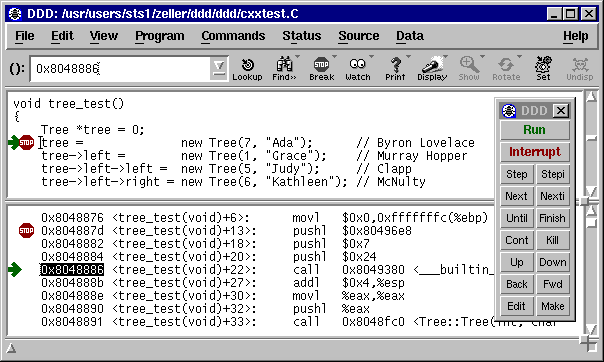Open the Help menu
This screenshot has width=604, height=362.
point(575,36)
